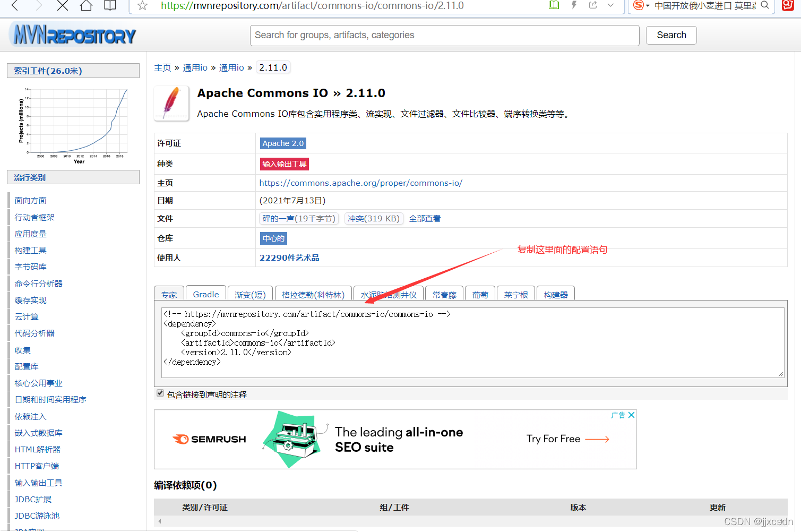Open 面向方面 category in sidebar
This screenshot has width=801, height=532.
tap(30, 201)
